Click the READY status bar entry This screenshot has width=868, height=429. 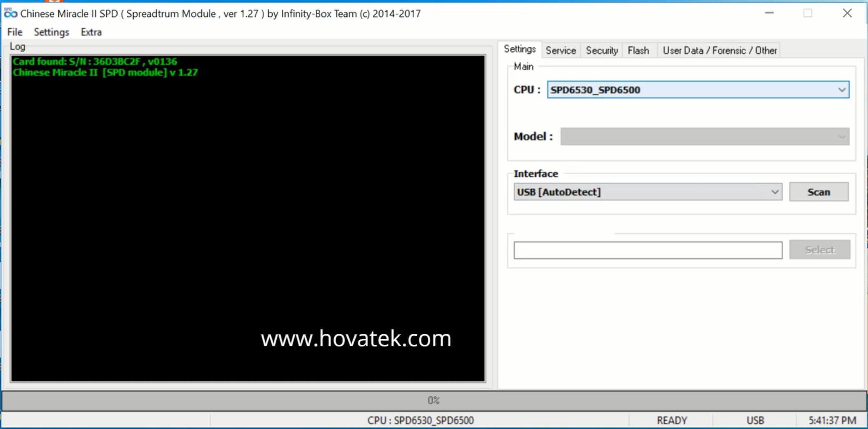tap(672, 420)
